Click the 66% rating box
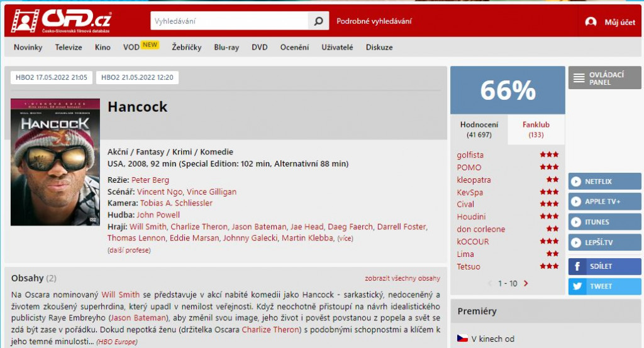This screenshot has width=644, height=348. tap(508, 90)
